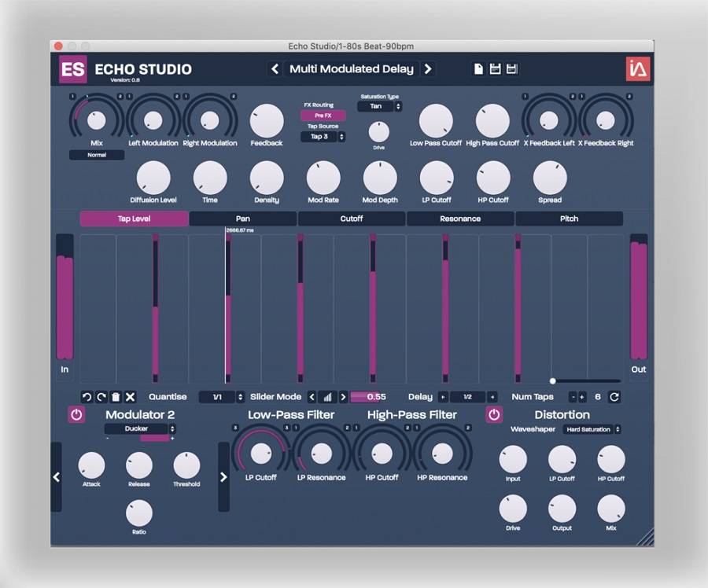Toggle the Modulator 2 power button
This screenshot has width=708, height=588.
pyautogui.click(x=76, y=414)
